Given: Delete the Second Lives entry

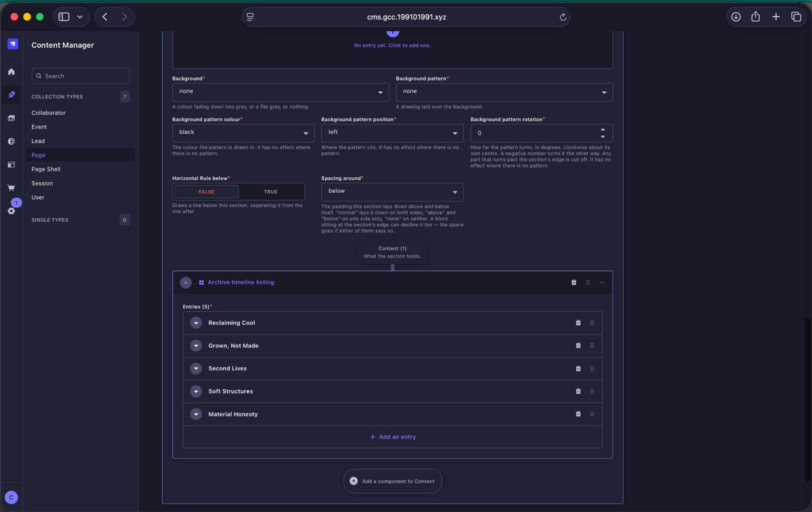Looking at the screenshot, I should point(578,368).
